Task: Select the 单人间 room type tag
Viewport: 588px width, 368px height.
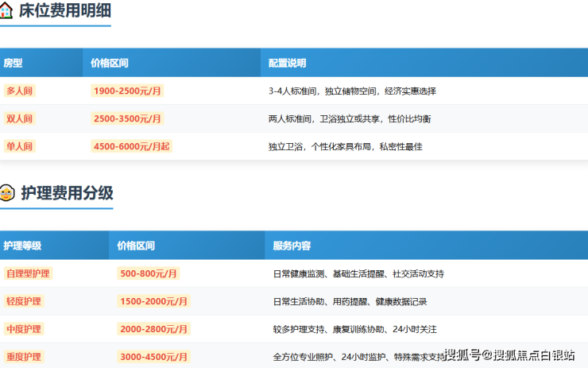Action: pyautogui.click(x=20, y=146)
